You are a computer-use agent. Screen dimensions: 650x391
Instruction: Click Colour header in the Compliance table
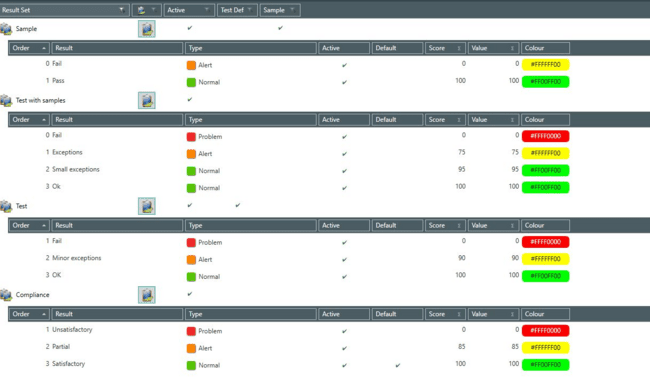tap(546, 314)
